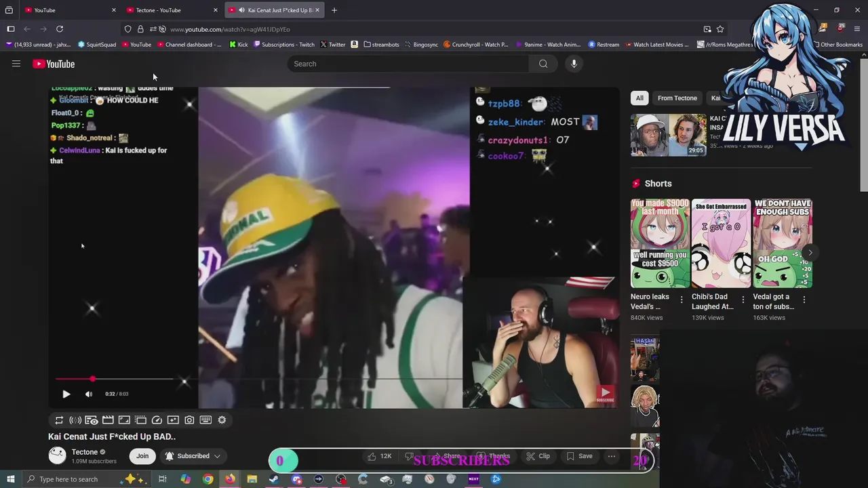Mute the video with the speaker icon
Viewport: 868px width, 488px height.
pyautogui.click(x=89, y=394)
